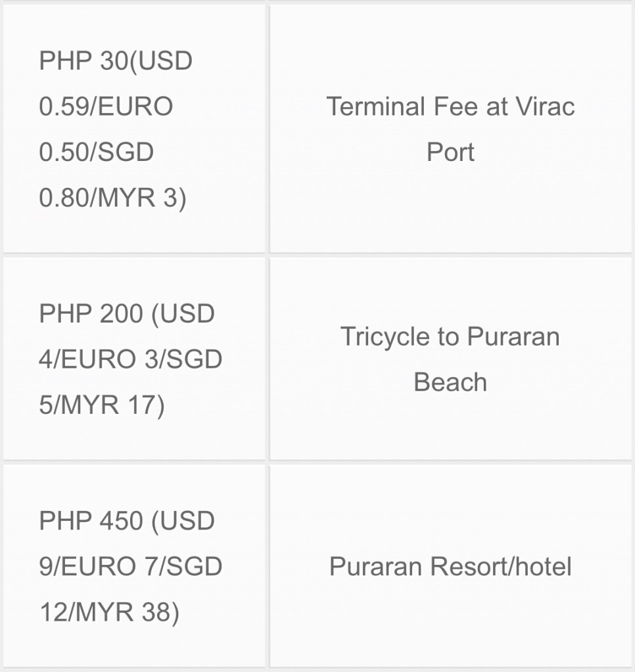Select the "0.59/EURO" amount line
Image resolution: width=635 pixels, height=672 pixels.
pyautogui.click(x=106, y=106)
